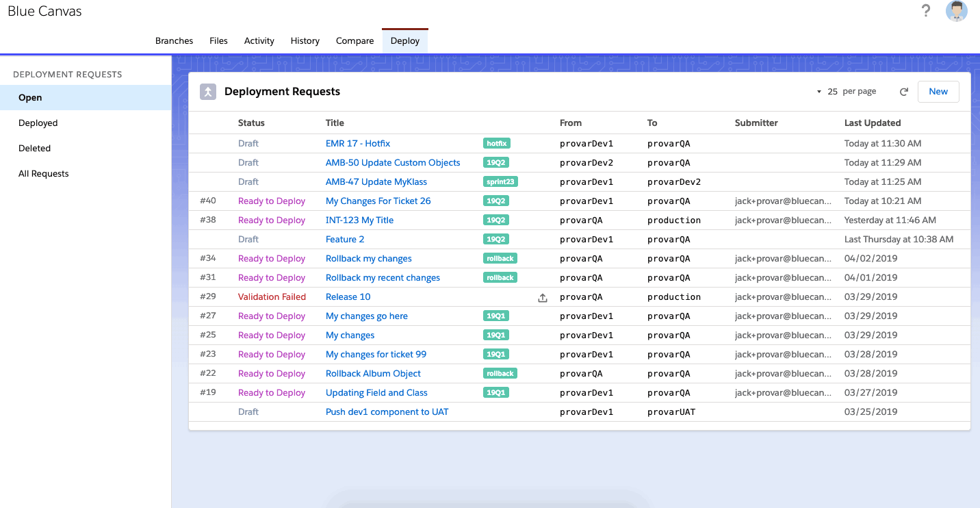Viewport: 980px width, 508px height.
Task: Click the refresh icon beside New
Action: point(904,92)
